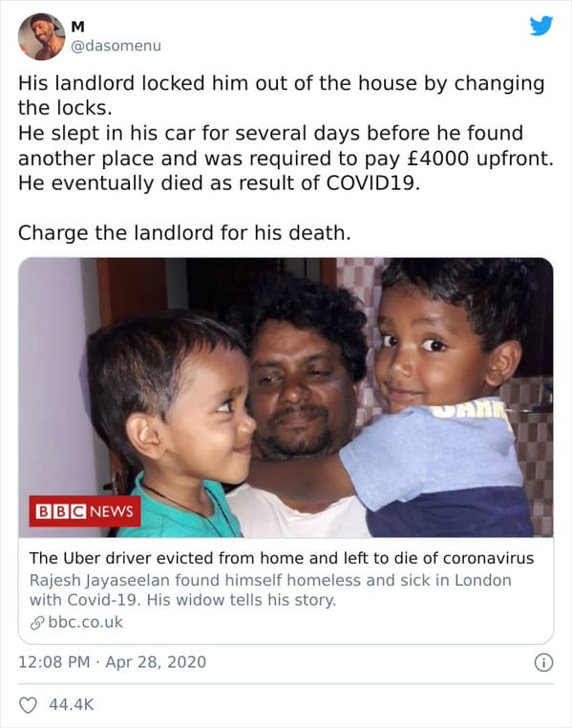Click the Rajesh Jayaseelan article description
The width and height of the screenshot is (572, 728).
pyautogui.click(x=270, y=589)
